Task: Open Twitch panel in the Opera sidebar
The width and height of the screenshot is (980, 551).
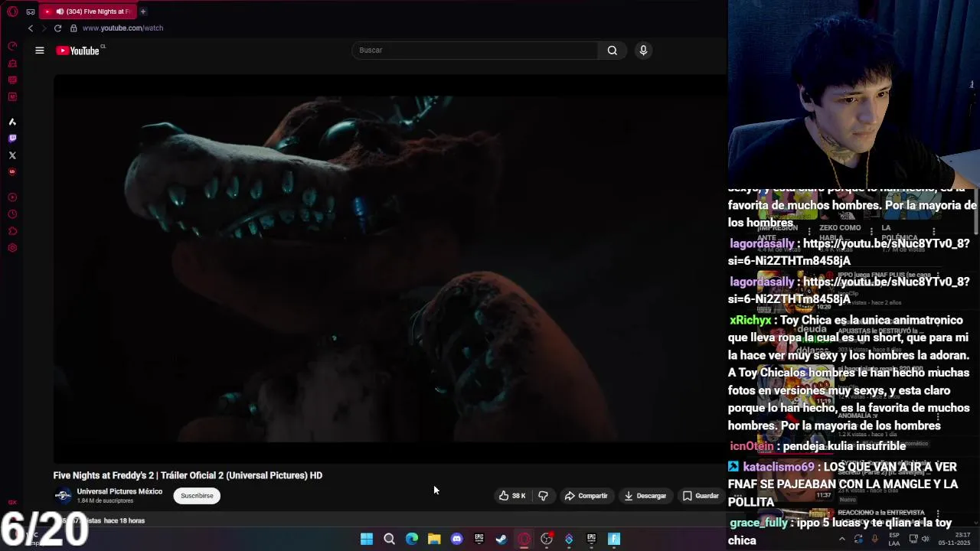Action: tap(12, 139)
